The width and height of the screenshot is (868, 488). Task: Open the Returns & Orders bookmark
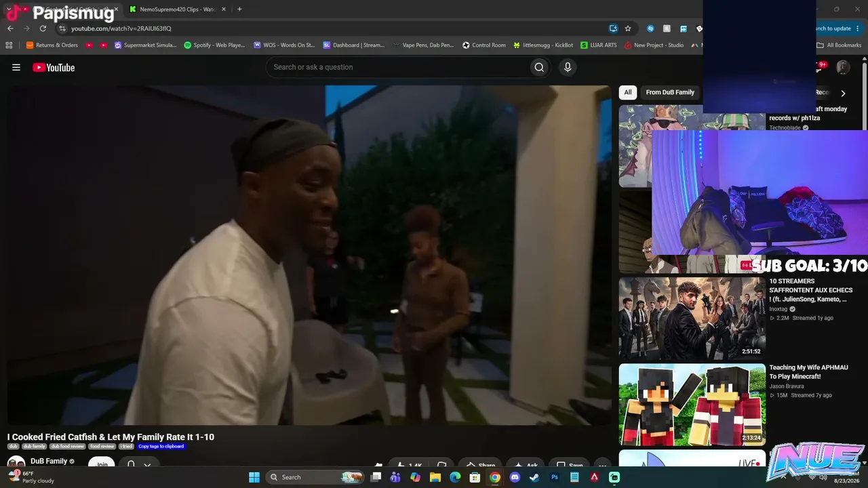pos(52,45)
